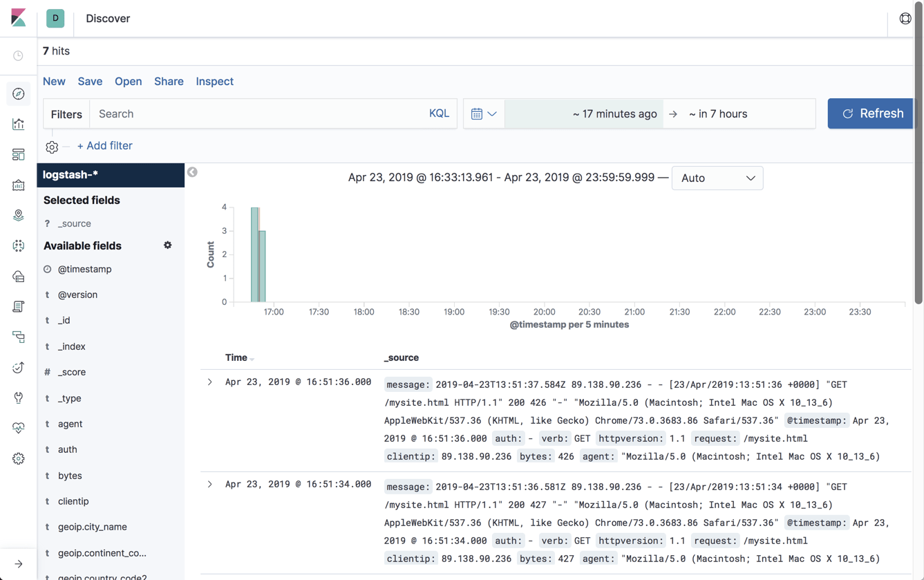Open Infrastructure from the side navigation
924x580 pixels.
[19, 277]
